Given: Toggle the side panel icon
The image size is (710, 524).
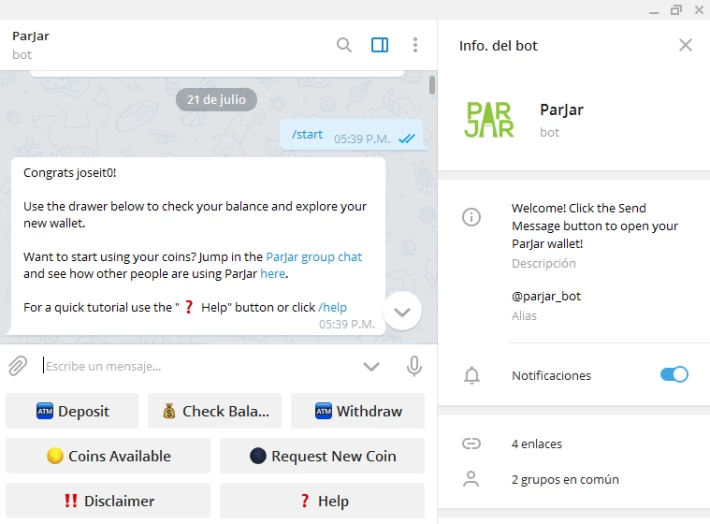Looking at the screenshot, I should click(x=379, y=45).
